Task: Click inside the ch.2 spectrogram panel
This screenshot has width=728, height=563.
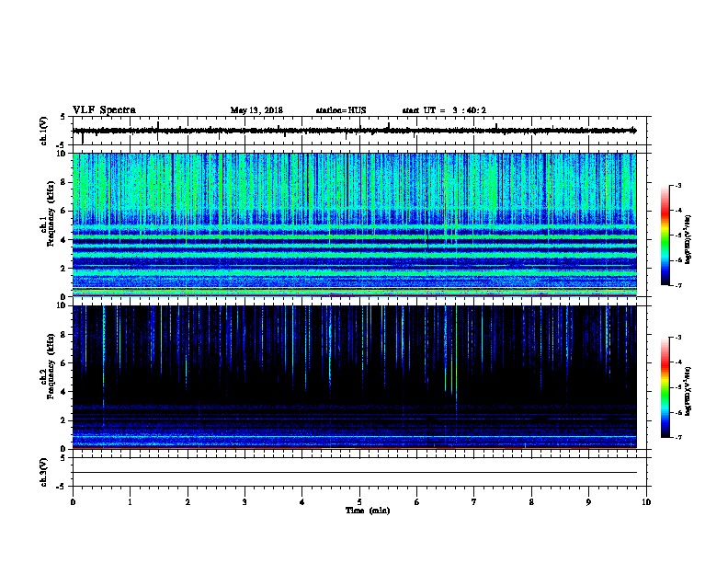Action: click(x=355, y=377)
